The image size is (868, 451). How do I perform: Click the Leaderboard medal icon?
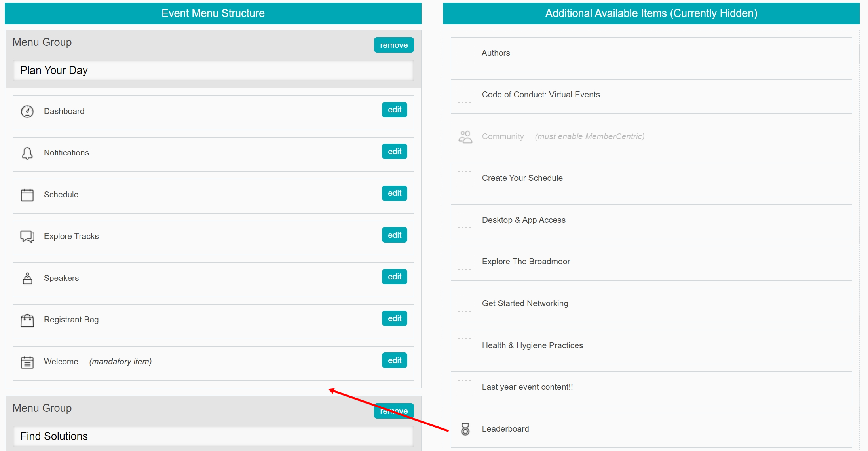click(x=465, y=429)
